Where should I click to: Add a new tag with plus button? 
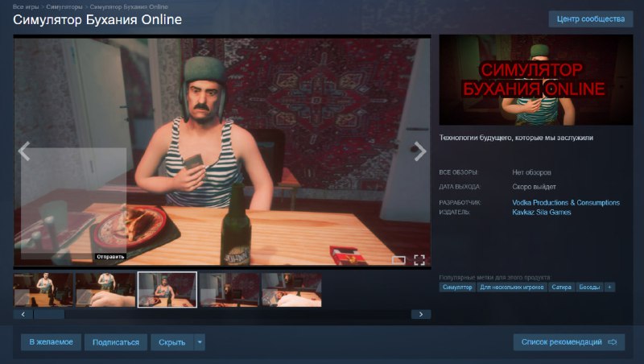[610, 287]
